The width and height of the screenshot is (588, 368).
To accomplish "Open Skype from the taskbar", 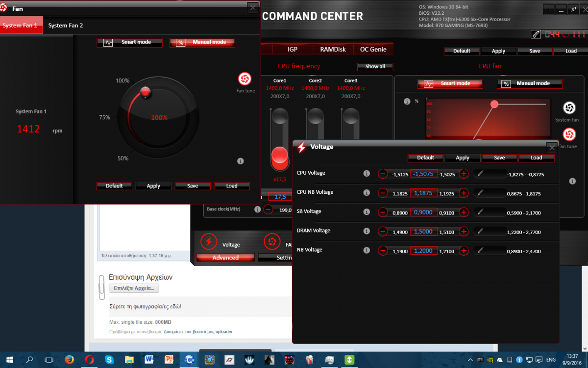I will pos(109,360).
